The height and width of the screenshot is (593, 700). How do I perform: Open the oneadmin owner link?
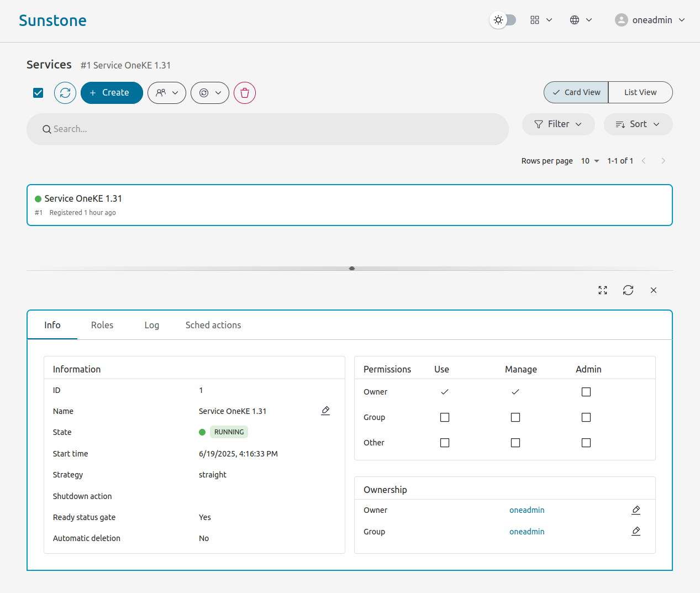527,510
